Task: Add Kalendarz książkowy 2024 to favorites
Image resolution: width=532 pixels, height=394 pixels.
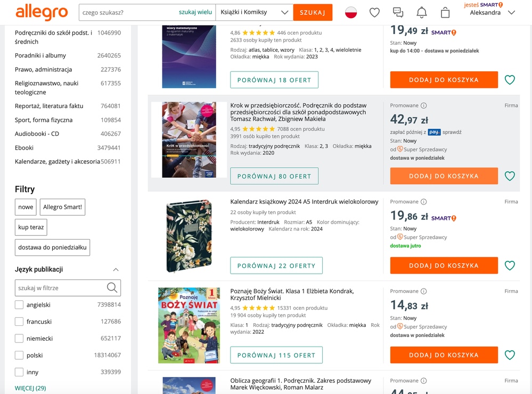Action: [x=510, y=265]
